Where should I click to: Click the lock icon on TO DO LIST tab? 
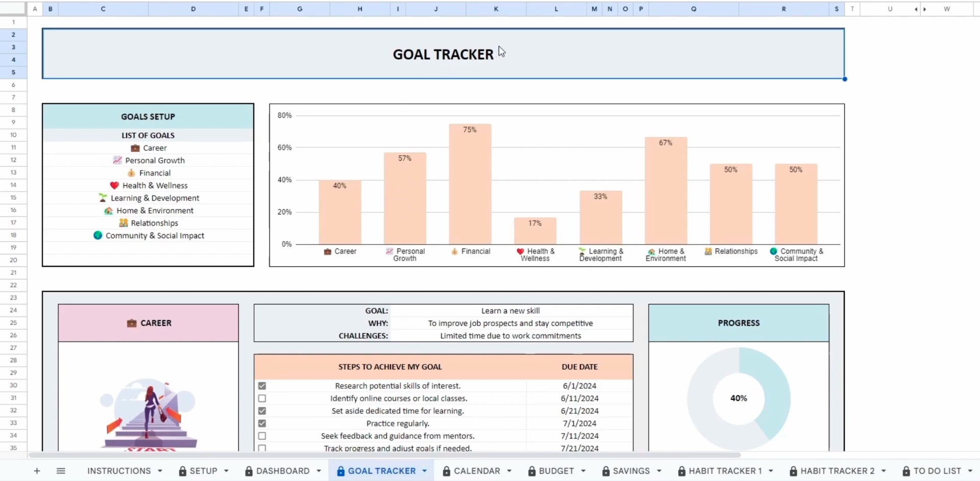coord(906,471)
